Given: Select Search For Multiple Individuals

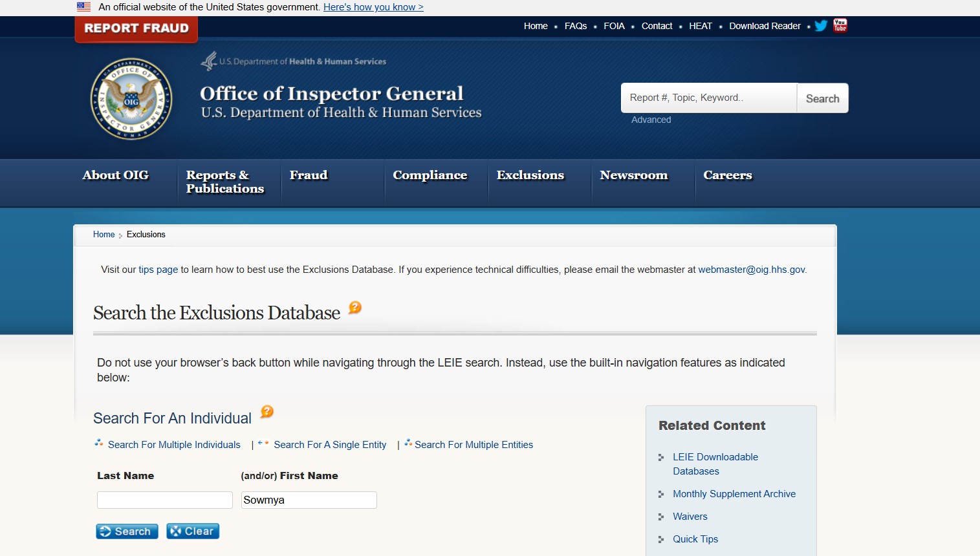Looking at the screenshot, I should point(174,445).
